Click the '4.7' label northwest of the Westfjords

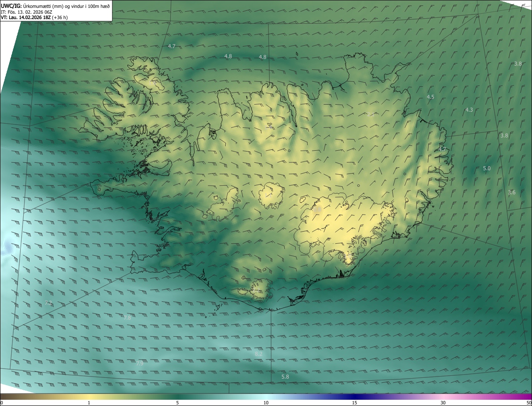pos(171,46)
